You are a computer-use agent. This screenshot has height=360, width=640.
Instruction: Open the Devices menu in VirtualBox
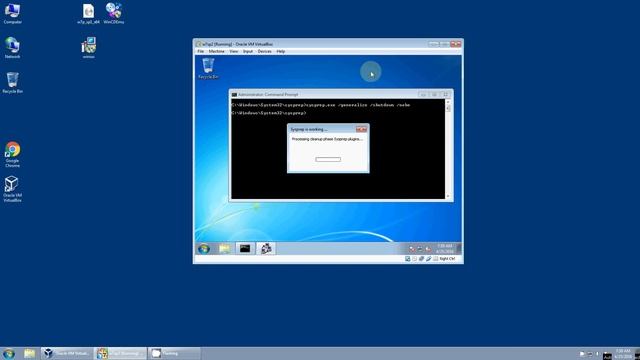click(x=264, y=51)
